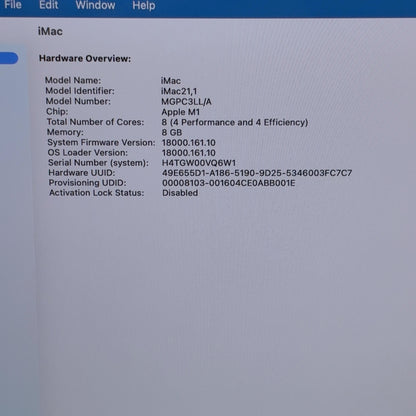Click the System Firmware Version label

[101, 142]
